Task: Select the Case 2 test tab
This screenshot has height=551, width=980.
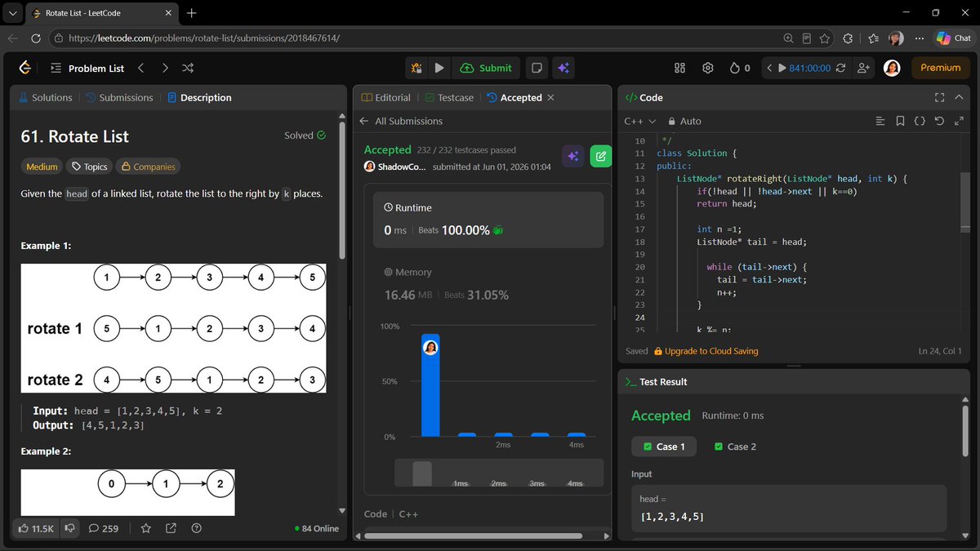Action: click(735, 447)
